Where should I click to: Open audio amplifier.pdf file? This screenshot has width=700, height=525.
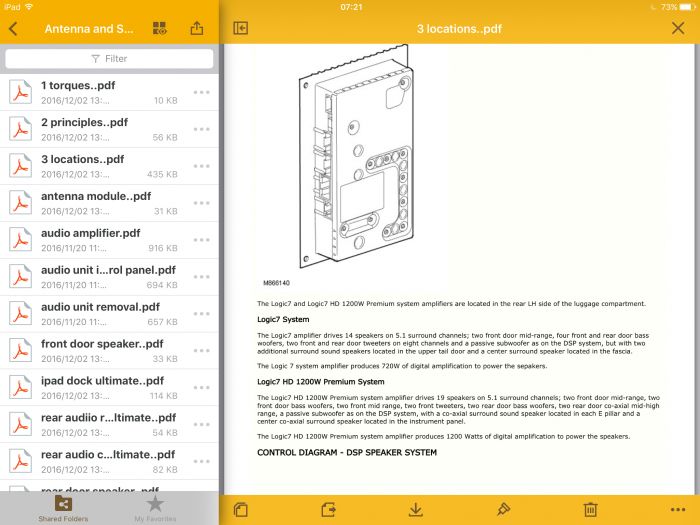109,240
